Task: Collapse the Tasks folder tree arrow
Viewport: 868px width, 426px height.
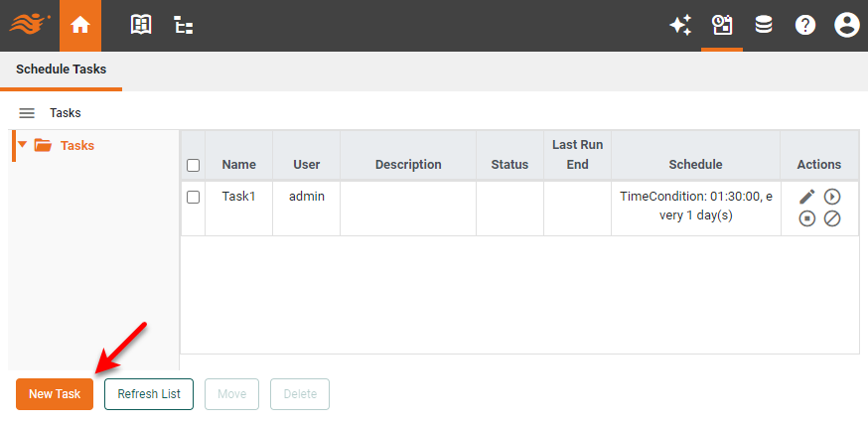Action: (23, 145)
